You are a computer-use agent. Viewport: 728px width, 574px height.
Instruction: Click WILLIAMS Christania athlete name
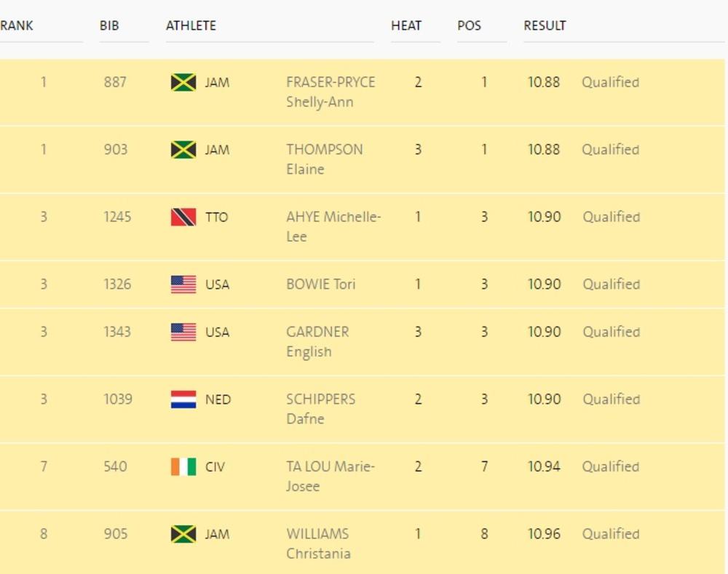click(x=318, y=543)
